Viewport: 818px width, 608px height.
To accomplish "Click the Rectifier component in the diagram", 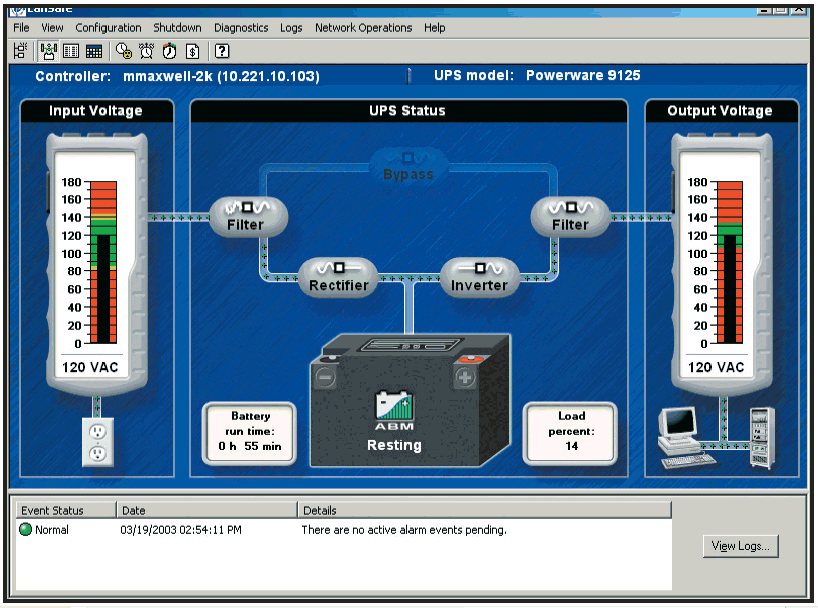I will (338, 277).
